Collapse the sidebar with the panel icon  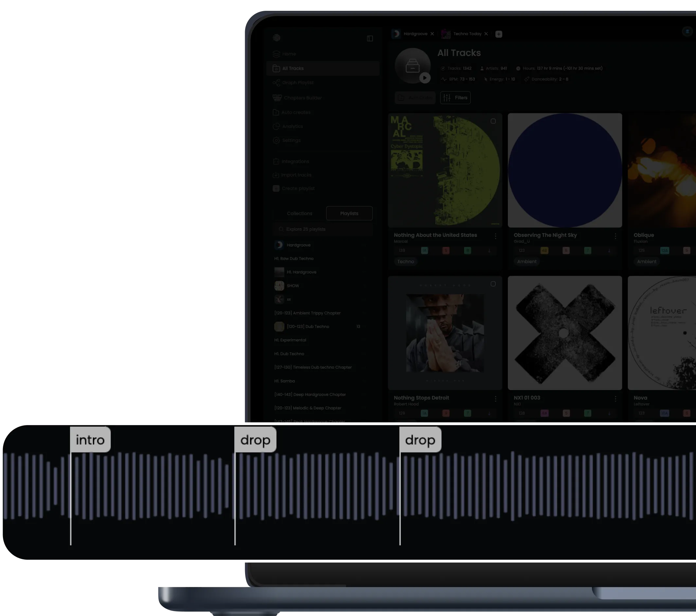tap(370, 39)
